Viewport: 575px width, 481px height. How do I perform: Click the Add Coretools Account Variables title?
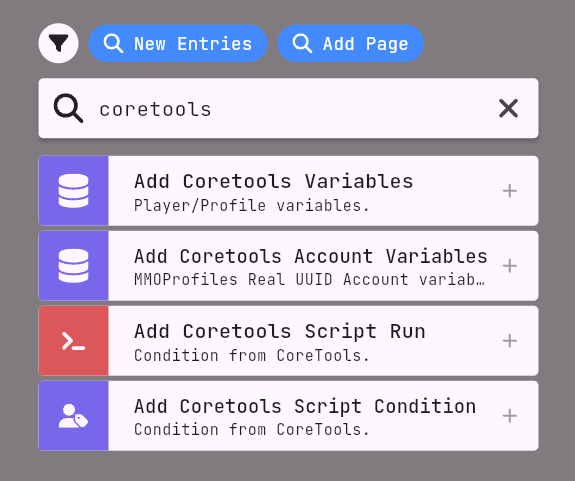tap(311, 256)
